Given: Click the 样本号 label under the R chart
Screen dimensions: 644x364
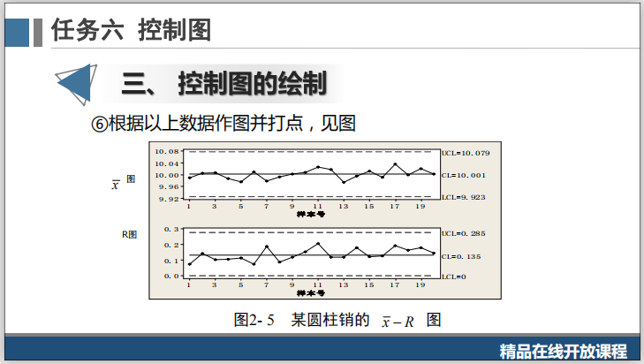Looking at the screenshot, I should [x=310, y=292].
